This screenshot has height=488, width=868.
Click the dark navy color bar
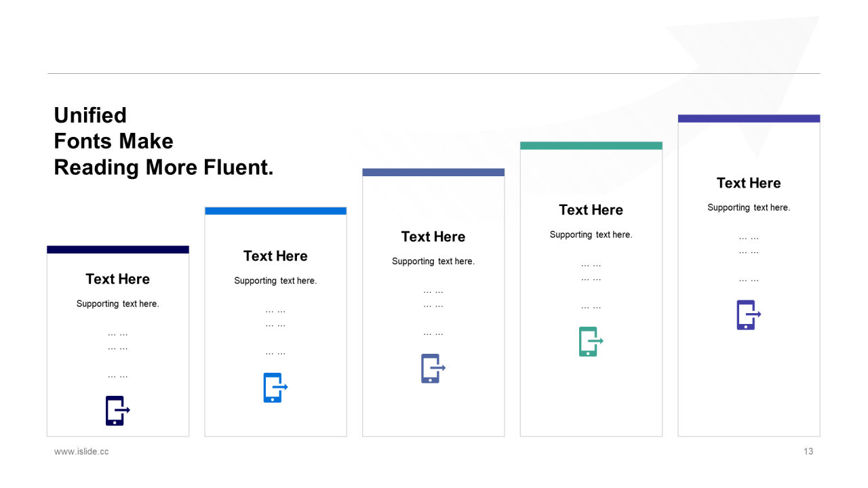(x=118, y=249)
